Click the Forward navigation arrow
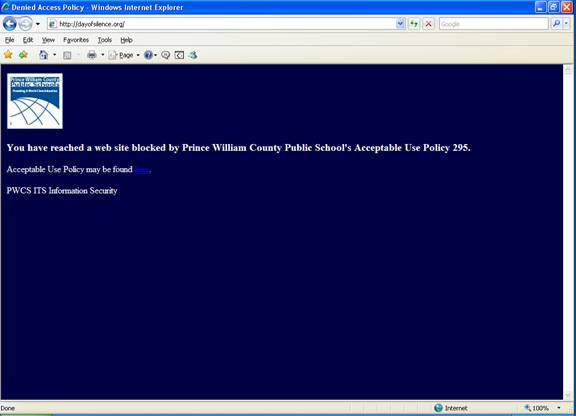The image size is (576, 416). coord(25,24)
